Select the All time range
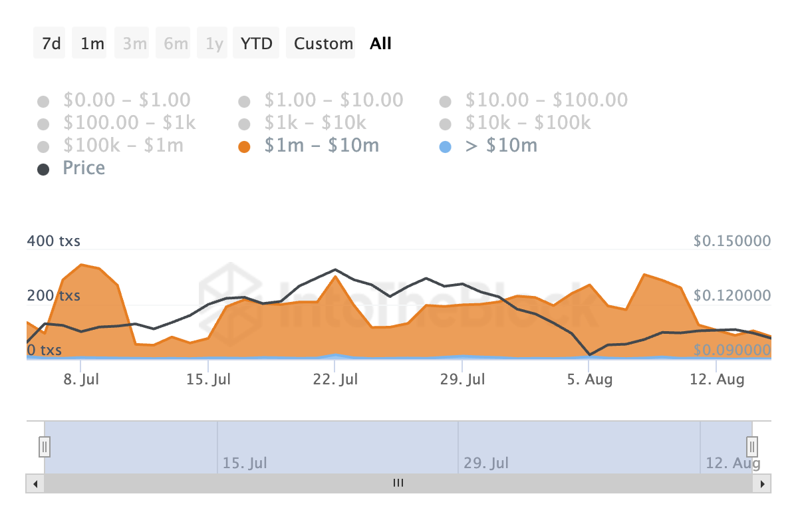This screenshot has height=532, width=798. coord(381,44)
